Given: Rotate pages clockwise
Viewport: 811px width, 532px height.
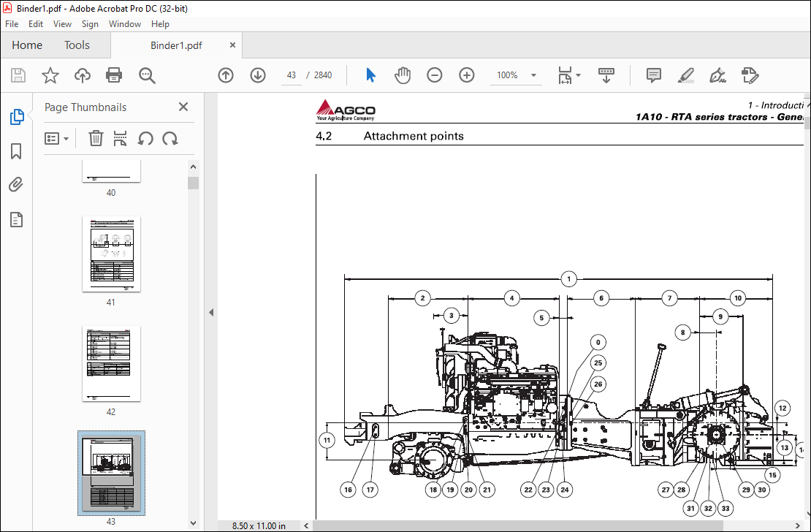Looking at the screenshot, I should tap(170, 139).
